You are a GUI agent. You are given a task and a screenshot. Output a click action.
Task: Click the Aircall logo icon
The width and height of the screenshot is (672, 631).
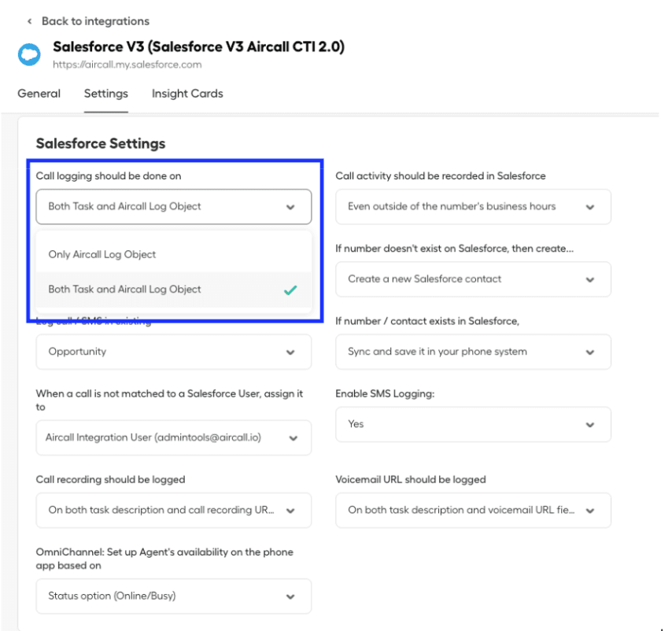(x=28, y=55)
